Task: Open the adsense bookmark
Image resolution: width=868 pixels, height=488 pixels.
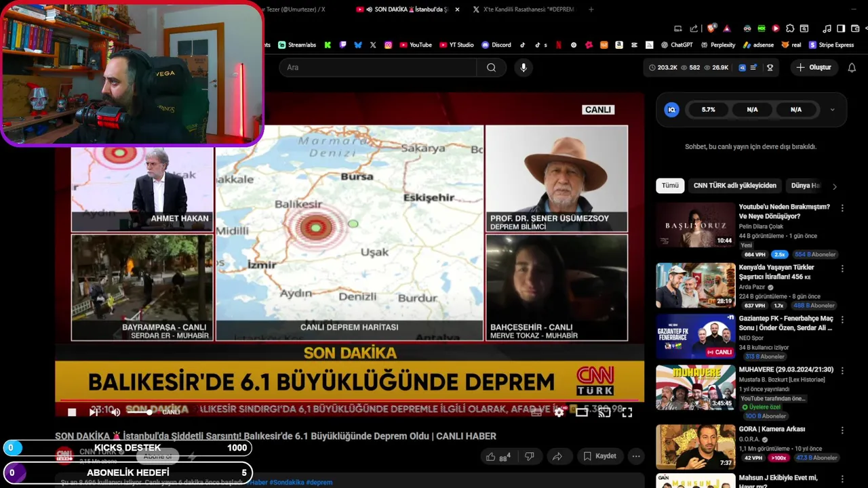Action: pyautogui.click(x=758, y=45)
